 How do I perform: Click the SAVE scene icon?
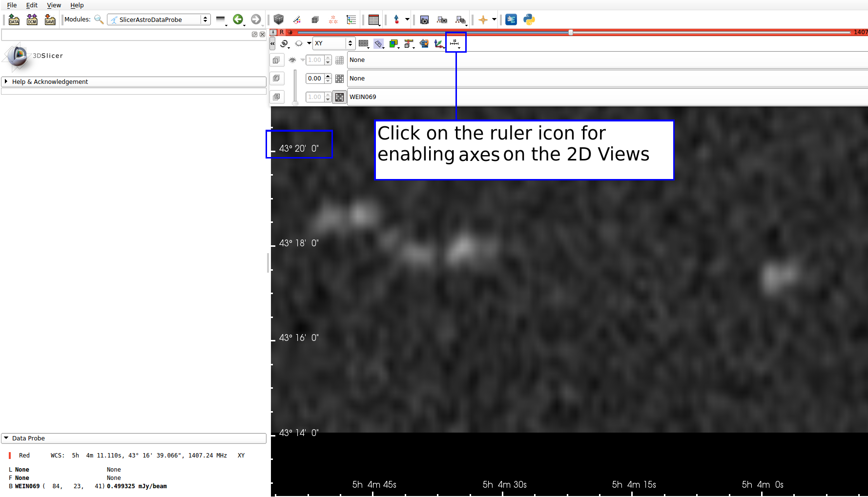tap(50, 20)
